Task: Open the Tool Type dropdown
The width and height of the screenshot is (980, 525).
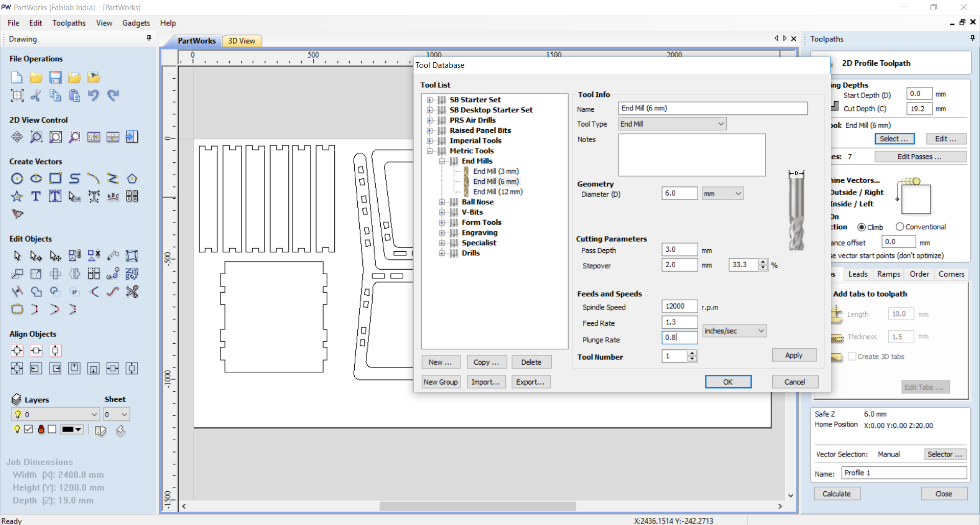Action: 672,124
